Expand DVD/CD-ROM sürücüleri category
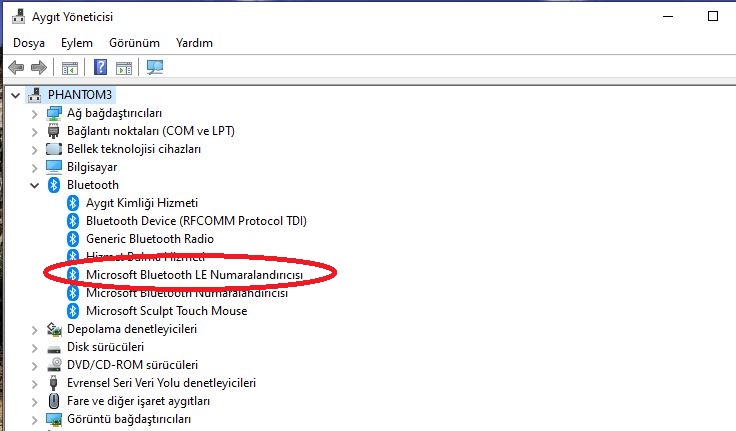The width and height of the screenshot is (736, 431). [34, 365]
